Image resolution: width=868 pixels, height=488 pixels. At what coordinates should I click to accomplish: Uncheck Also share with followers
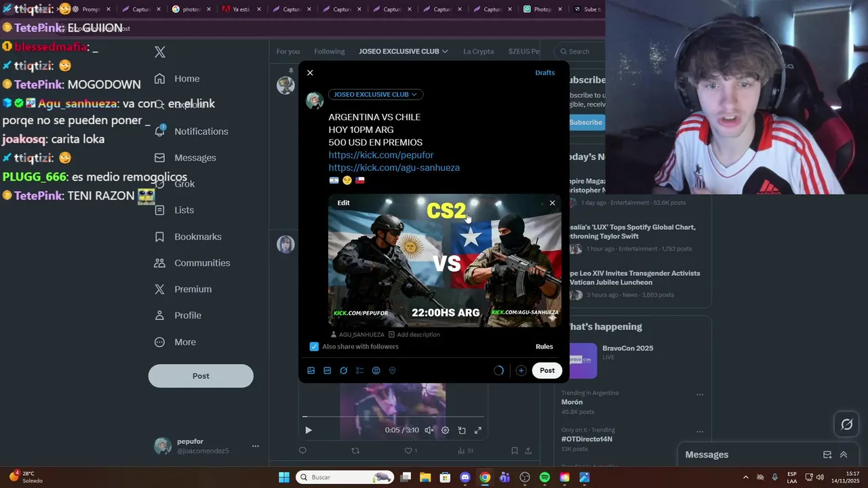[x=314, y=346]
